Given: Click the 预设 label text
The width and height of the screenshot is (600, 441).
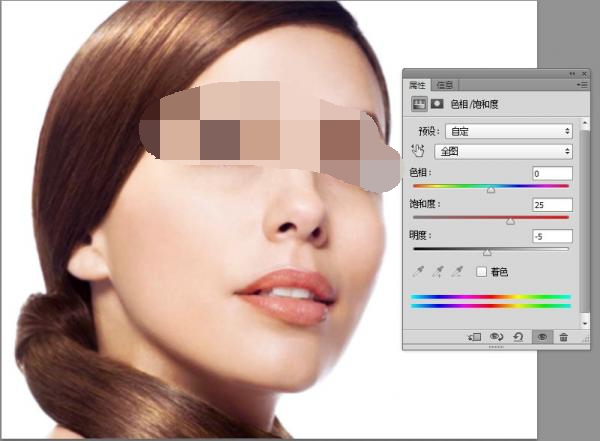Looking at the screenshot, I should pyautogui.click(x=429, y=131).
